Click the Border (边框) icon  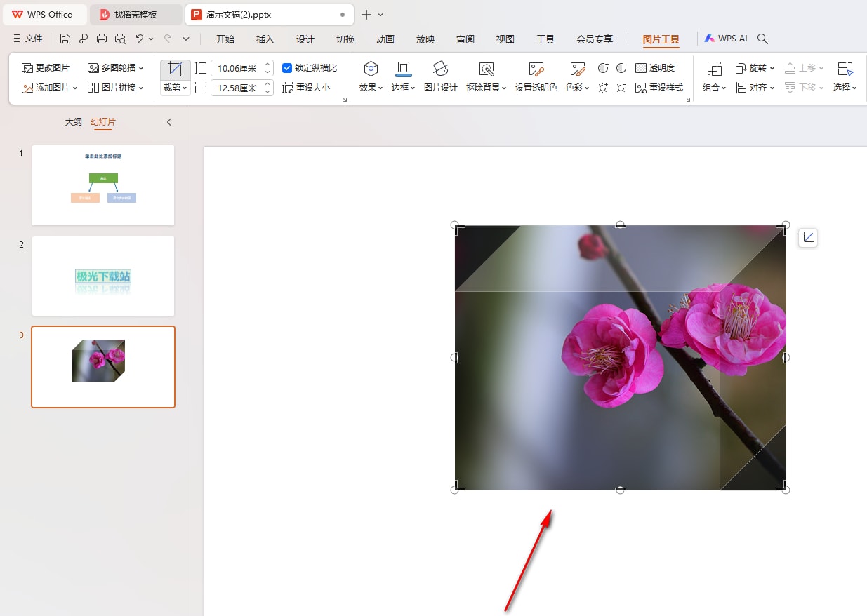(x=404, y=69)
